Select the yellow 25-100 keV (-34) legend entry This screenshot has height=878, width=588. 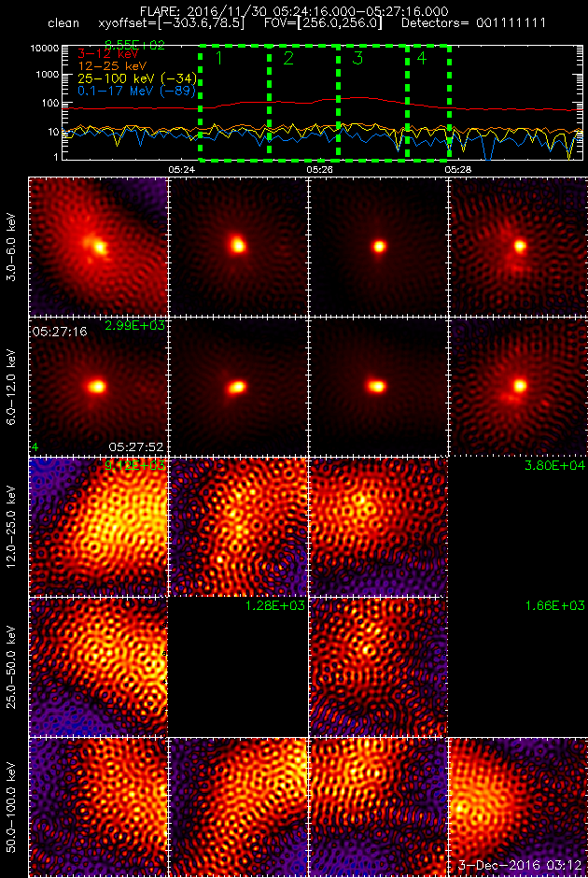(136, 78)
